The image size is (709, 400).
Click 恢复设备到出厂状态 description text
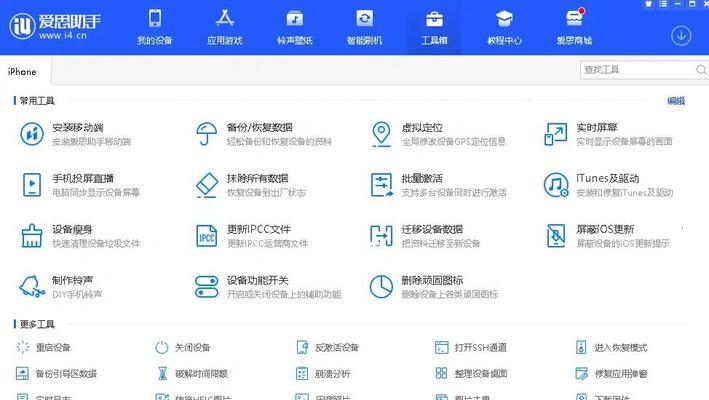point(266,193)
